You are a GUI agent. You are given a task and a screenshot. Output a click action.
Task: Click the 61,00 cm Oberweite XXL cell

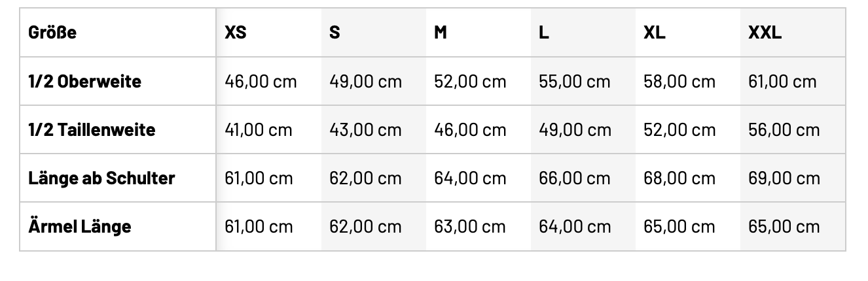[x=782, y=82]
